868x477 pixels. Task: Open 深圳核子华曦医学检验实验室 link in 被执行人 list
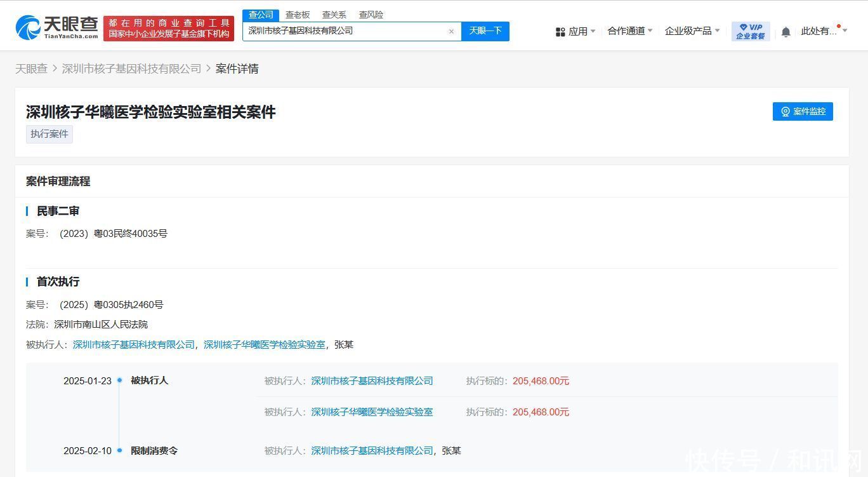(x=264, y=345)
